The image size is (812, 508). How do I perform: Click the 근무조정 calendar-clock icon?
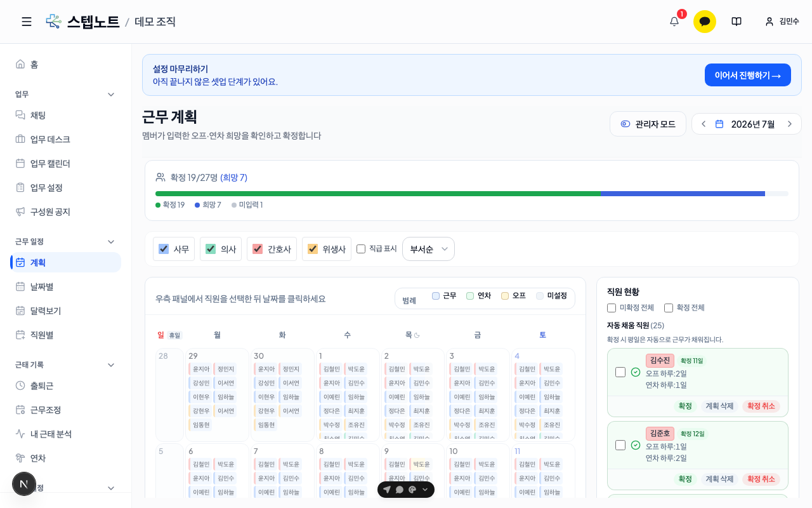tap(20, 410)
